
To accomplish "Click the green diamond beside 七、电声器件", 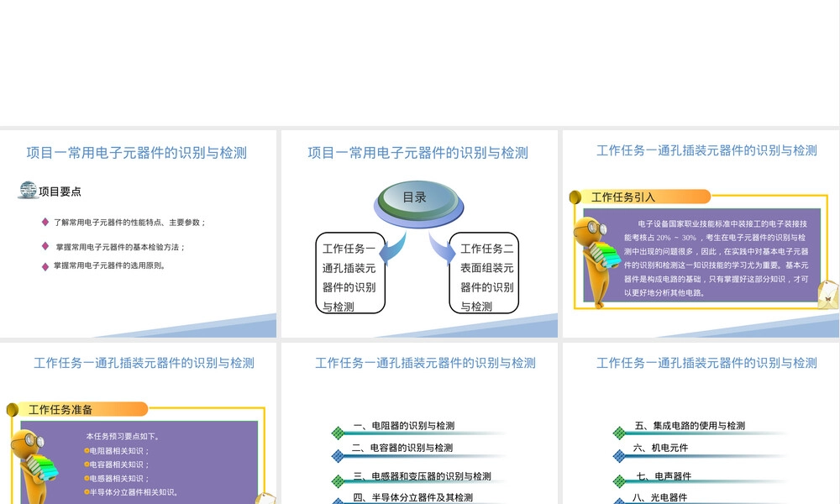I will tap(619, 481).
